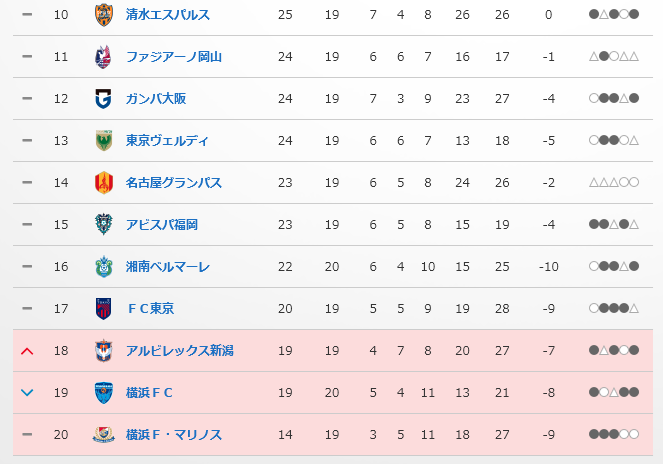Open the 横浜F・マリノス team link

pos(174,435)
